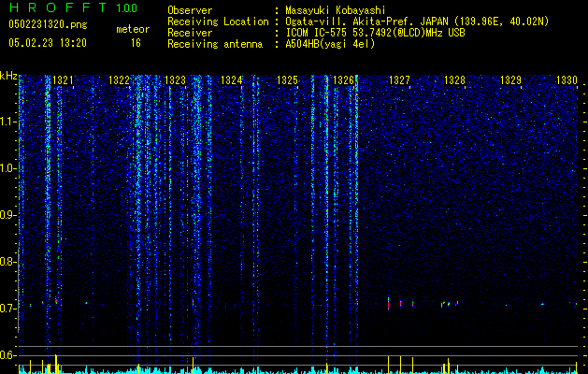588x374 pixels.
Task: Click the 1329 time marker
Action: click(511, 80)
